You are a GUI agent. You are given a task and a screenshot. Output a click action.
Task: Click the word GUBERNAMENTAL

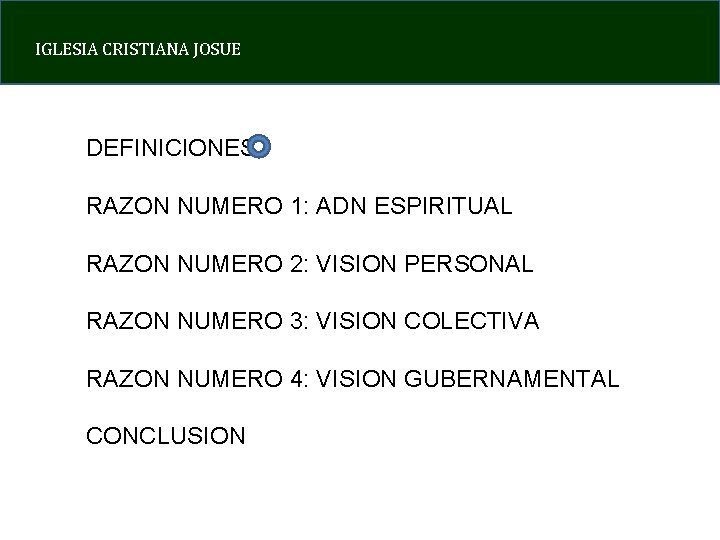[511, 380]
